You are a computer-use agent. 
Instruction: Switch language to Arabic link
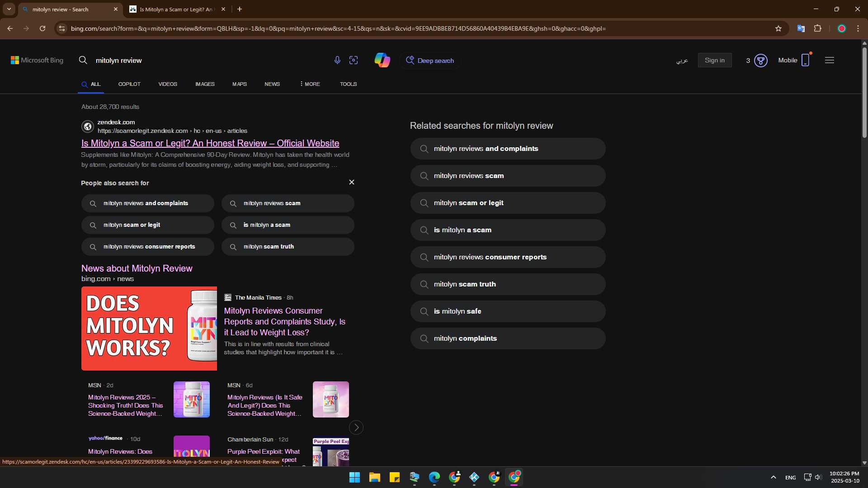(x=682, y=60)
